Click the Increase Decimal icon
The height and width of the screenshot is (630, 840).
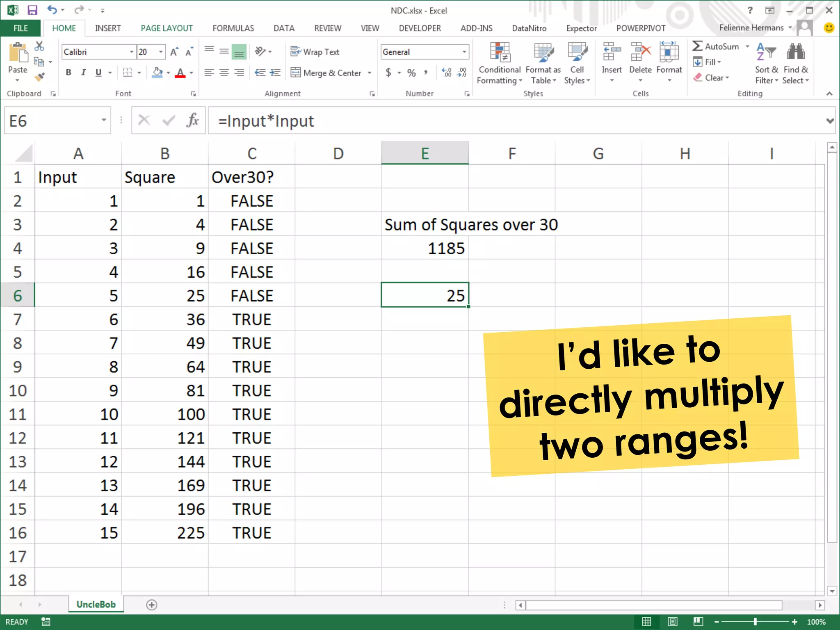tap(447, 73)
